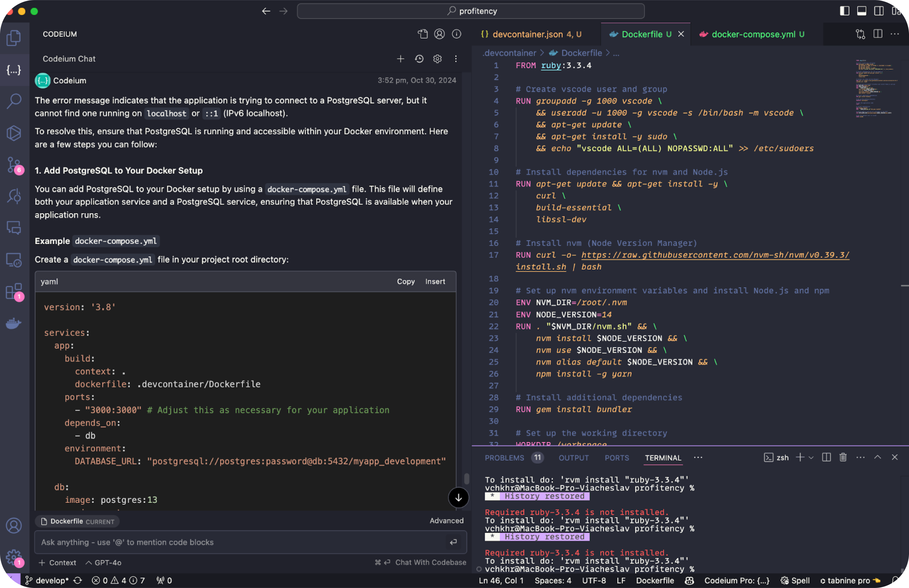Screen dimensions: 909x588
Task: Toggle bottom panel layout button
Action: (x=862, y=11)
